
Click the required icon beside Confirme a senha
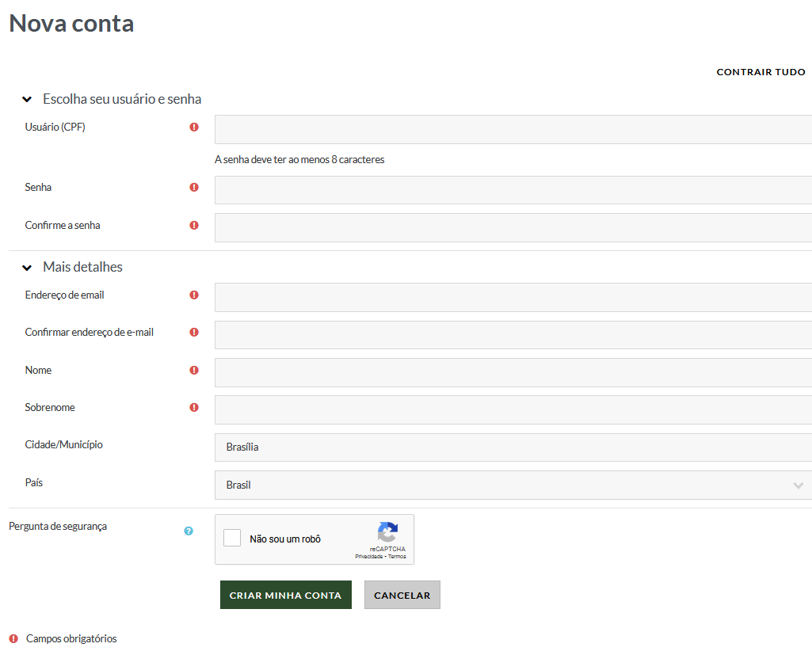point(194,225)
